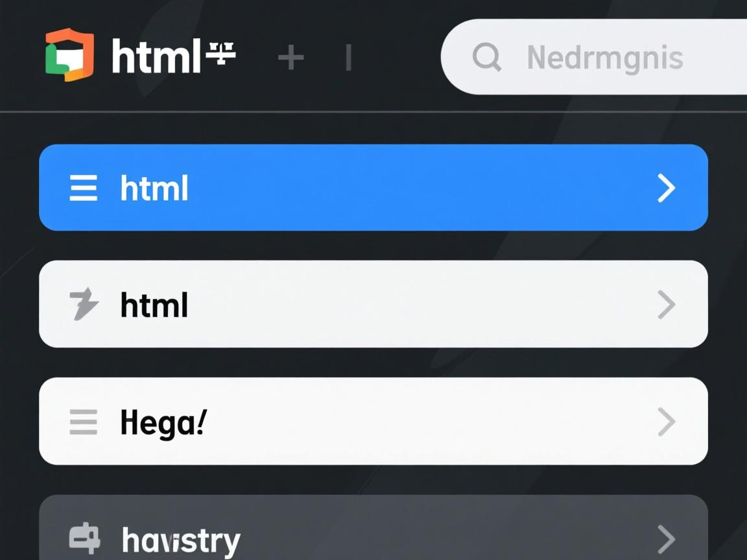Image resolution: width=747 pixels, height=560 pixels.
Task: Expand the blue html row chevron
Action: (666, 188)
